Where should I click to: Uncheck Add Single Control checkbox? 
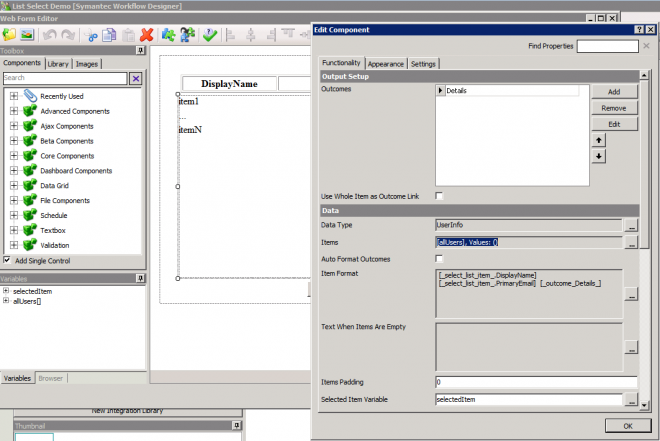pos(7,260)
